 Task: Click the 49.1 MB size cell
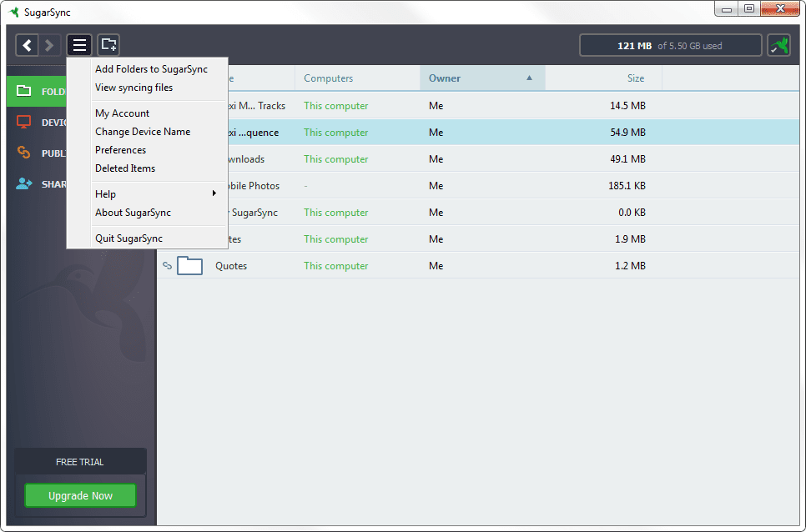[x=627, y=159]
